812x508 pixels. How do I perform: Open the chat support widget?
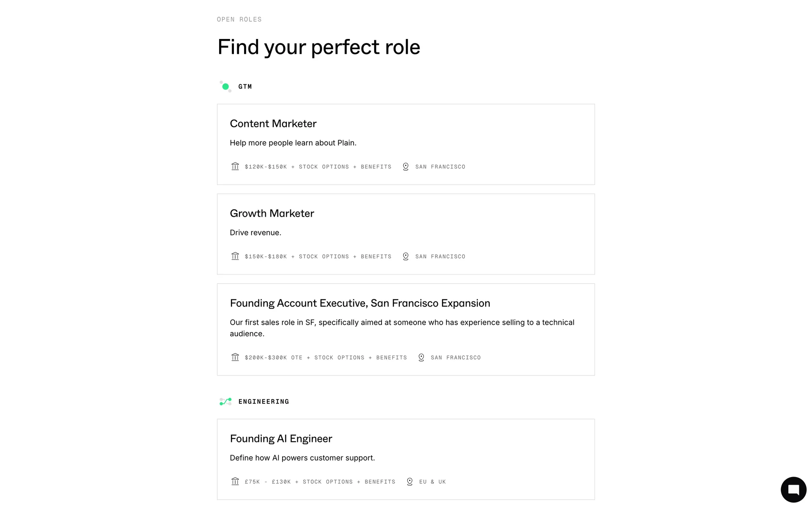pos(793,489)
